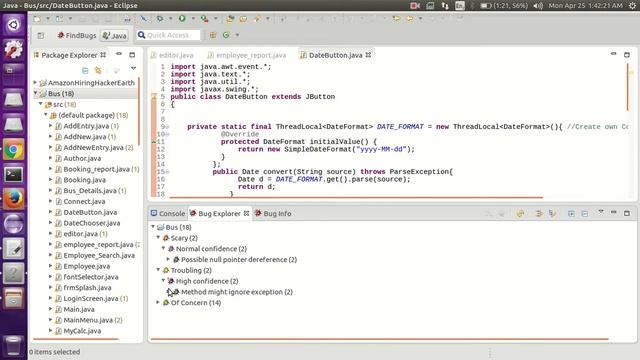
Task: Select Bus (18) root in Bug Explorer
Action: [x=178, y=227]
